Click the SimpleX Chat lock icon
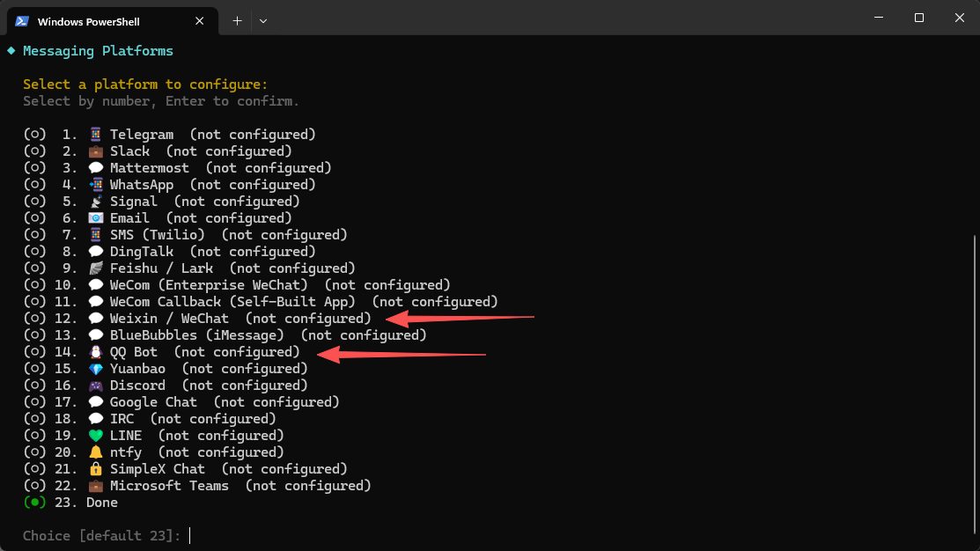This screenshot has width=980, height=551. 96,469
